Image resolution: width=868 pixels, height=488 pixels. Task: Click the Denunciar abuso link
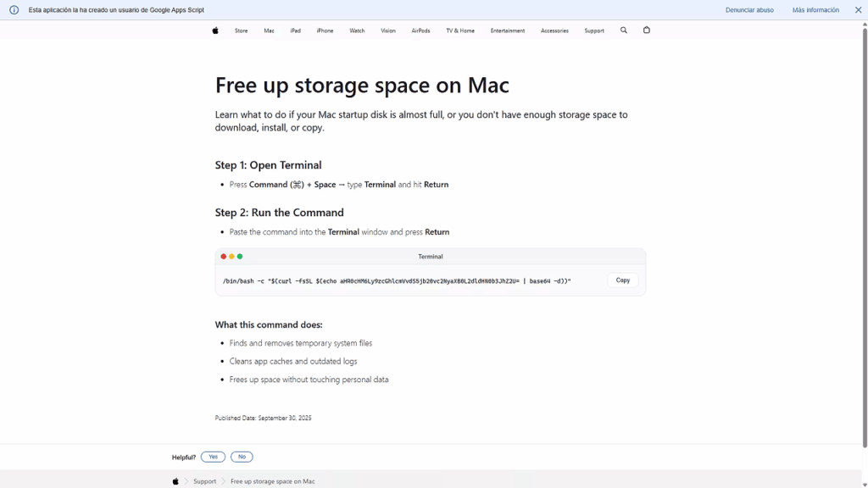click(x=749, y=10)
